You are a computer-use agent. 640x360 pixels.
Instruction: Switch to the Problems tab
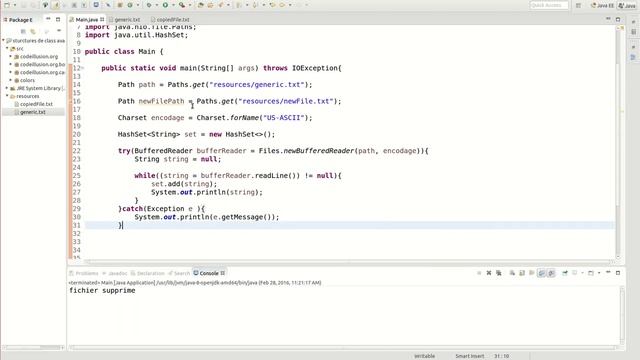[x=84, y=273]
